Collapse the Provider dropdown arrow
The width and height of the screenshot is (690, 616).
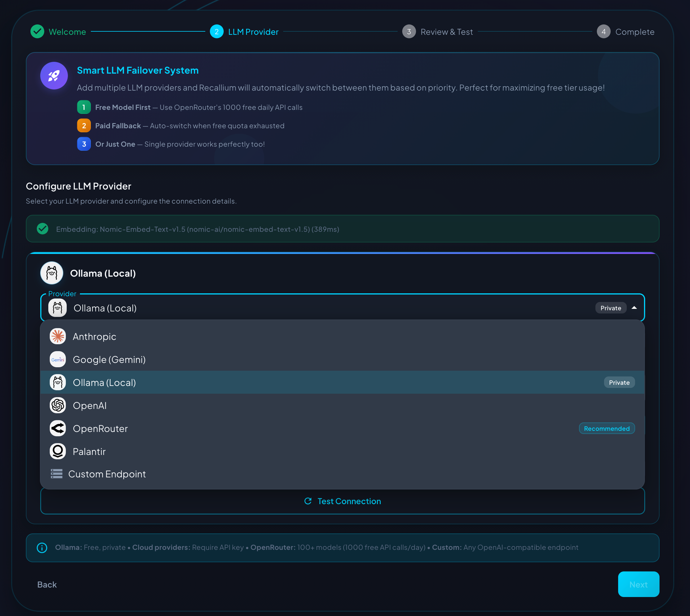click(634, 308)
